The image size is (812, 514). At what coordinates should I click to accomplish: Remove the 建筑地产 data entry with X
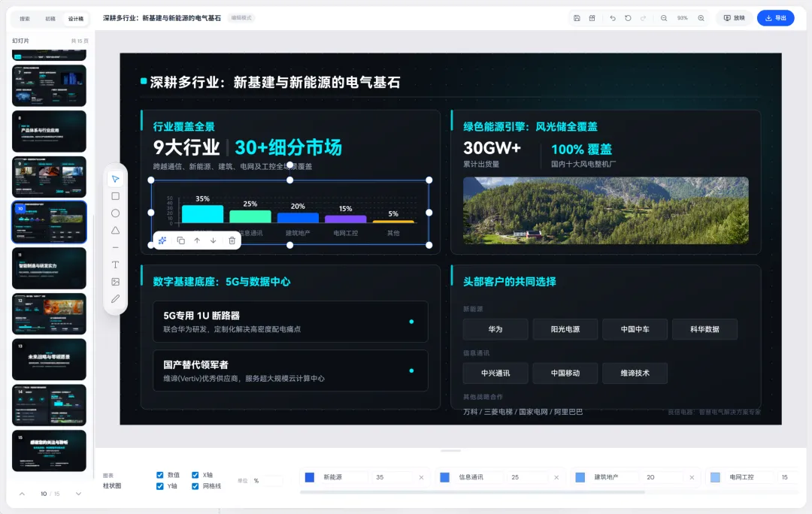pyautogui.click(x=692, y=477)
